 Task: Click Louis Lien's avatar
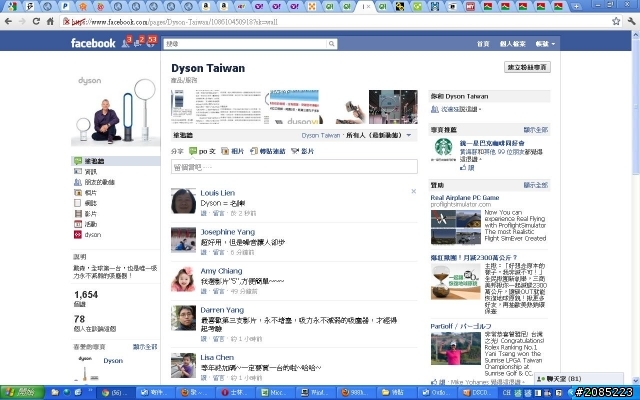point(183,201)
